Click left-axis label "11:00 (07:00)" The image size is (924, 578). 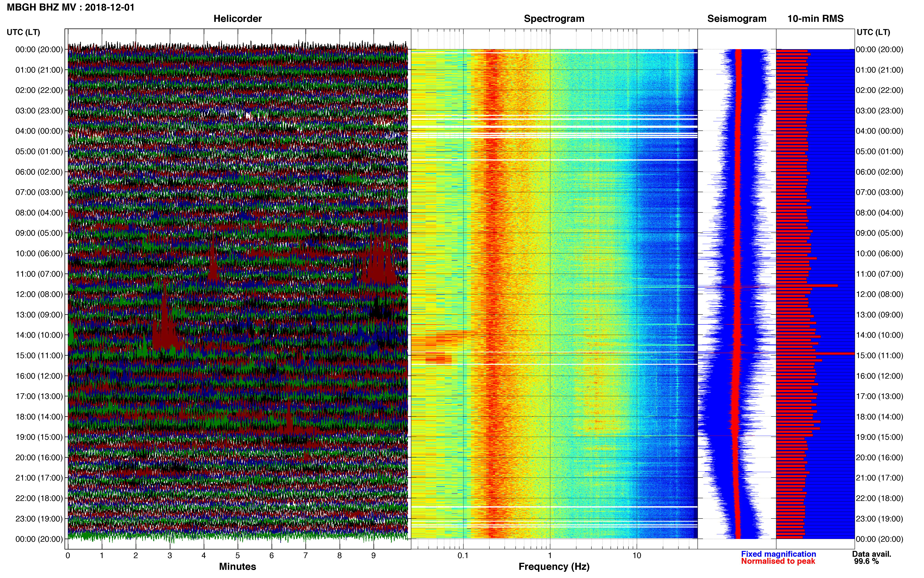39,274
